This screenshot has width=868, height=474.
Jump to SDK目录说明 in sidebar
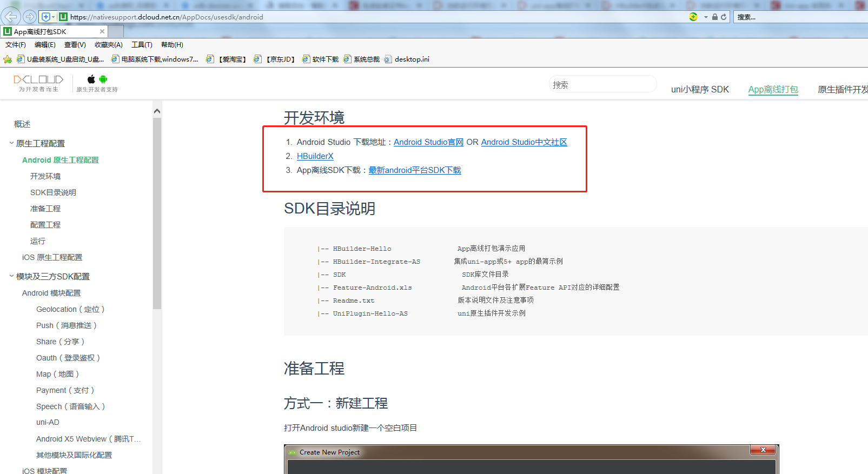(x=53, y=192)
